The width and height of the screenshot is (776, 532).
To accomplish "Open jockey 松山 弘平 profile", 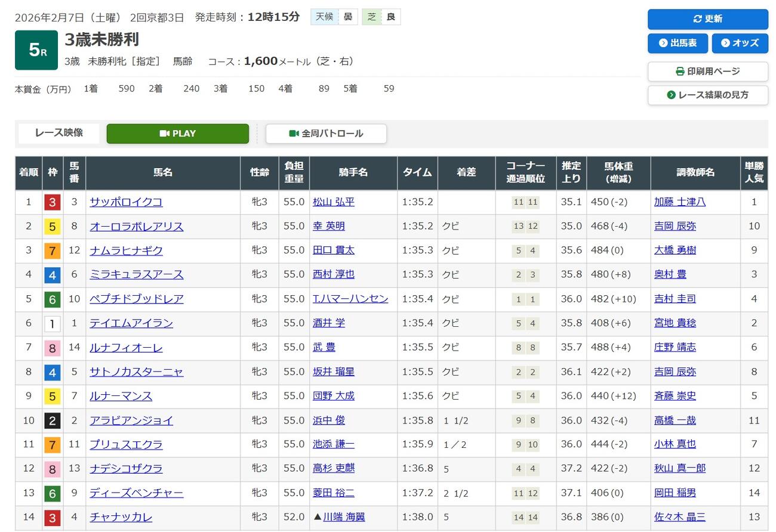I will click(334, 202).
